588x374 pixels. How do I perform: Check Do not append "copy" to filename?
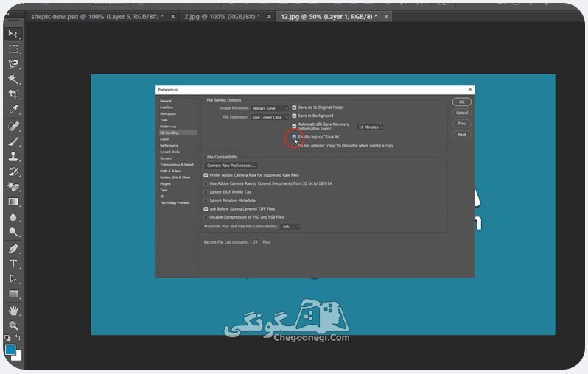(x=295, y=146)
